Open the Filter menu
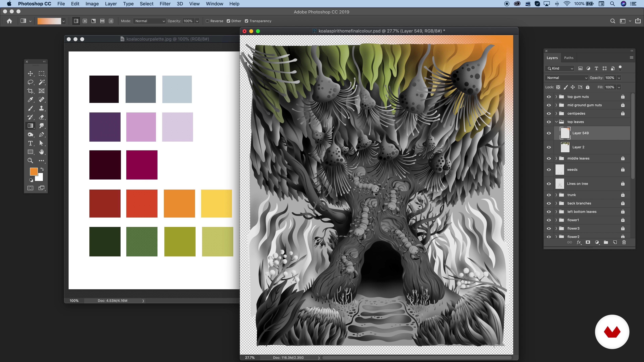This screenshot has height=362, width=644. pos(165,4)
